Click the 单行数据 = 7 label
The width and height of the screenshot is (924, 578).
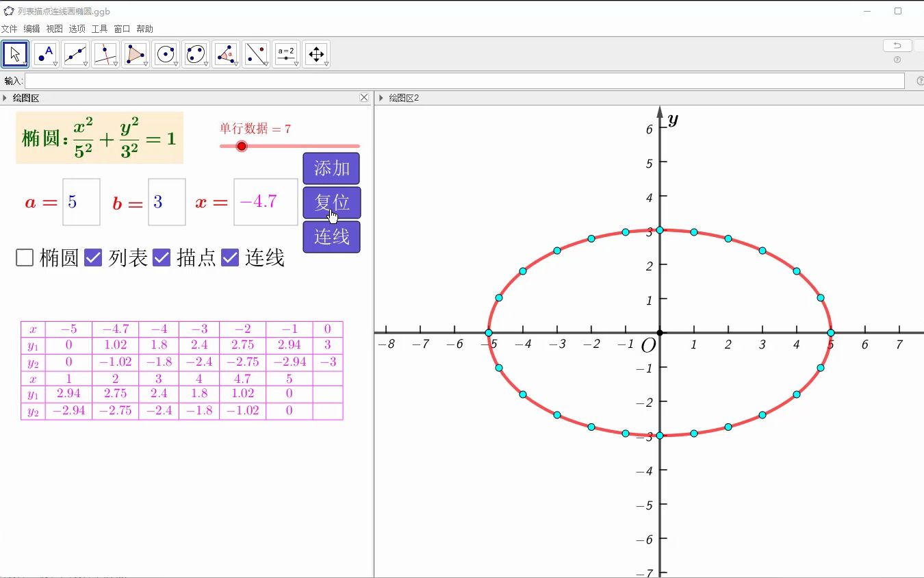point(255,129)
